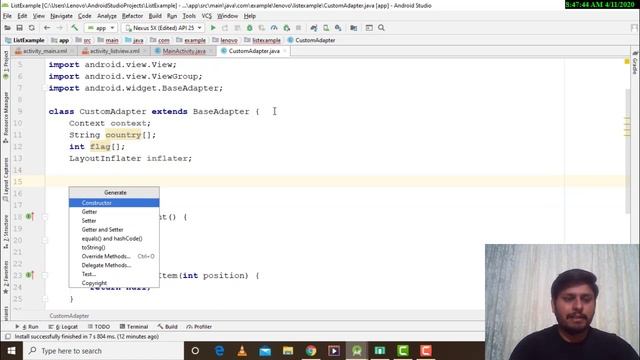The image size is (640, 360).
Task: Open the View menu
Action: pyautogui.click(x=39, y=16)
